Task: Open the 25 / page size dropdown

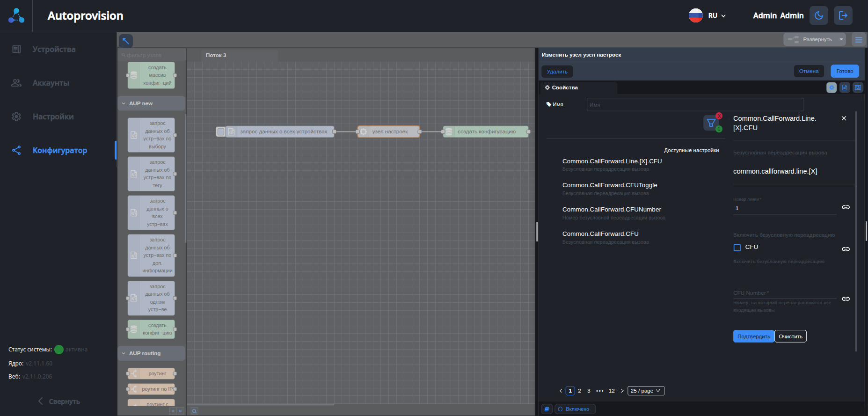Action: [x=645, y=391]
